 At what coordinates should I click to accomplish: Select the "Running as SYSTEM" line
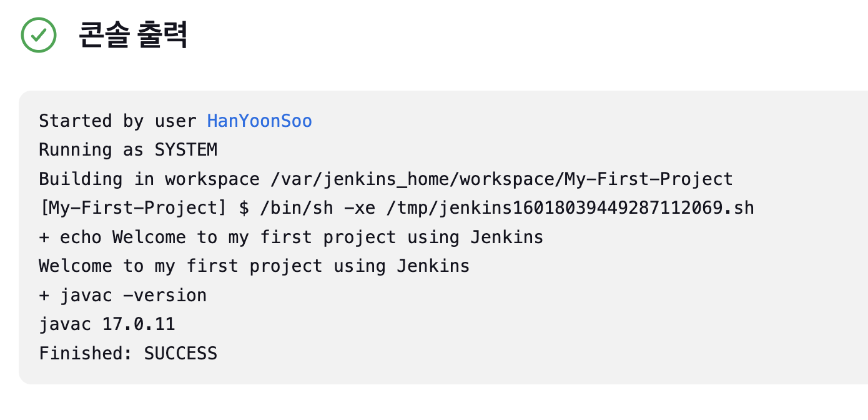(128, 150)
